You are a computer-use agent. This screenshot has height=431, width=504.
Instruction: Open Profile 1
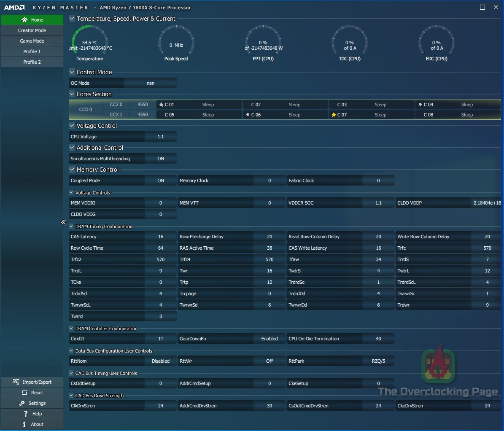32,51
